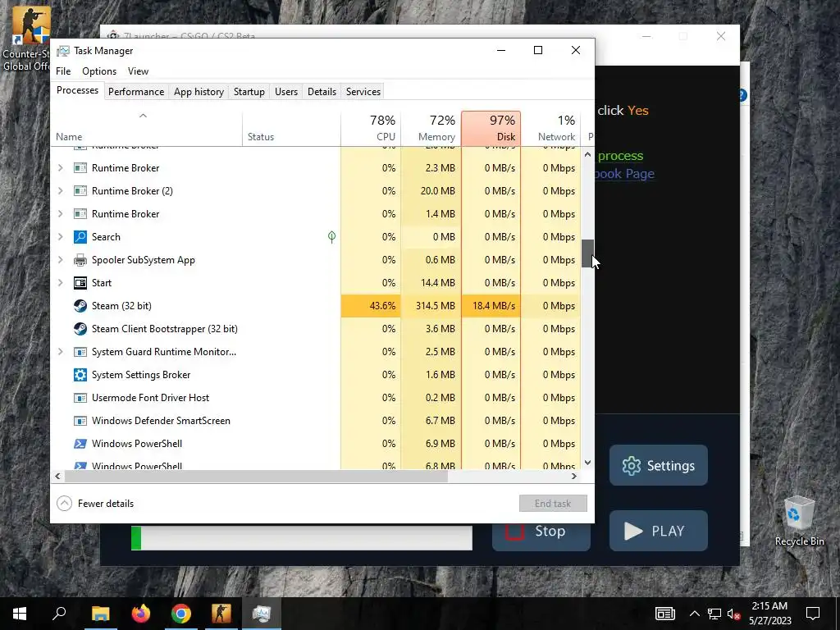The width and height of the screenshot is (840, 630).
Task: Sort by the Name column header
Action: pyautogui.click(x=146, y=129)
